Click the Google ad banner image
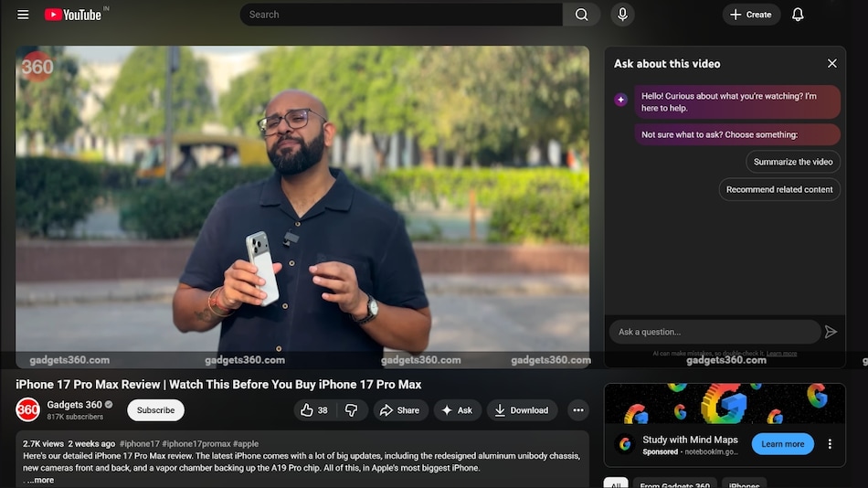 [725, 404]
